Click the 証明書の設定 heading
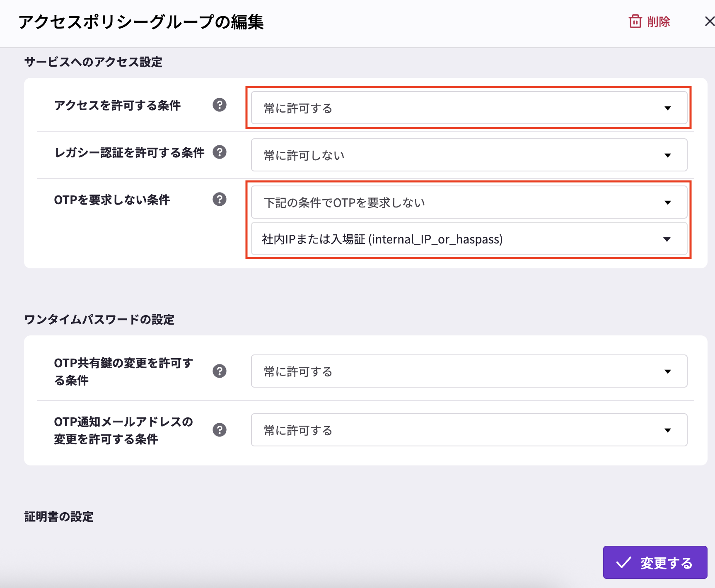 pos(59,517)
